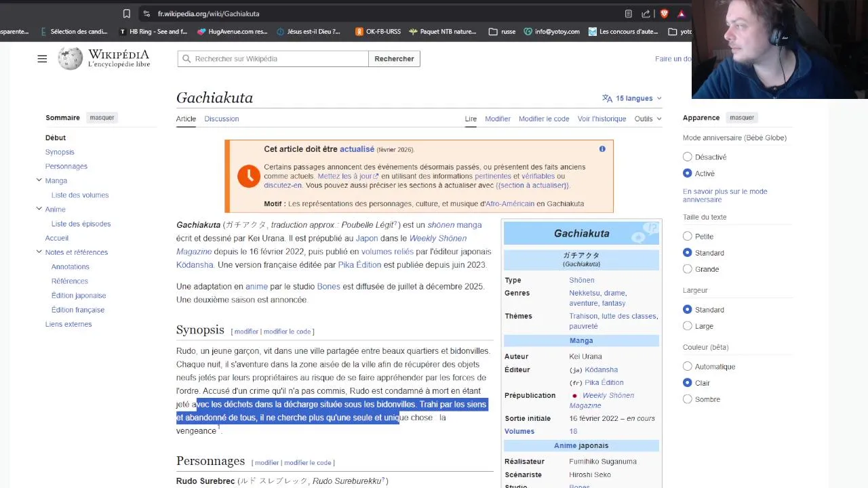Screen dimensions: 868x488
Task: Open 'Jésus est-il Dieu ?' bookmark
Action: (x=308, y=32)
